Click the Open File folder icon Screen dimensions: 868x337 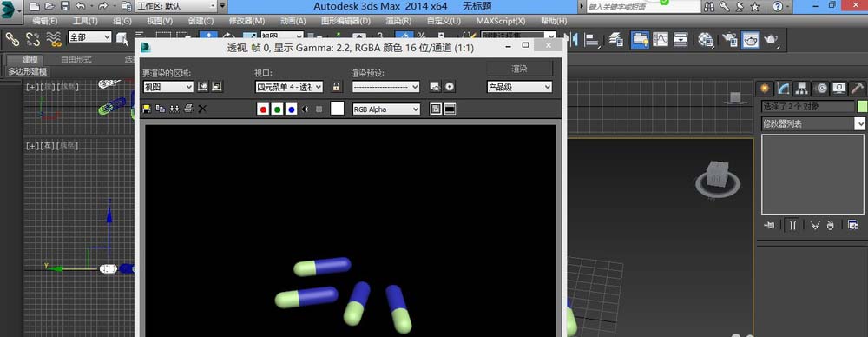point(49,7)
